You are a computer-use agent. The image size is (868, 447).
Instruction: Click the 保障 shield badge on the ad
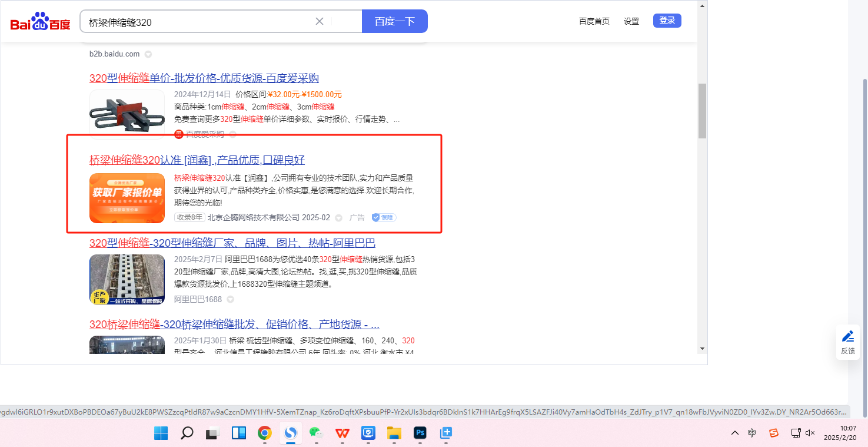click(x=384, y=217)
